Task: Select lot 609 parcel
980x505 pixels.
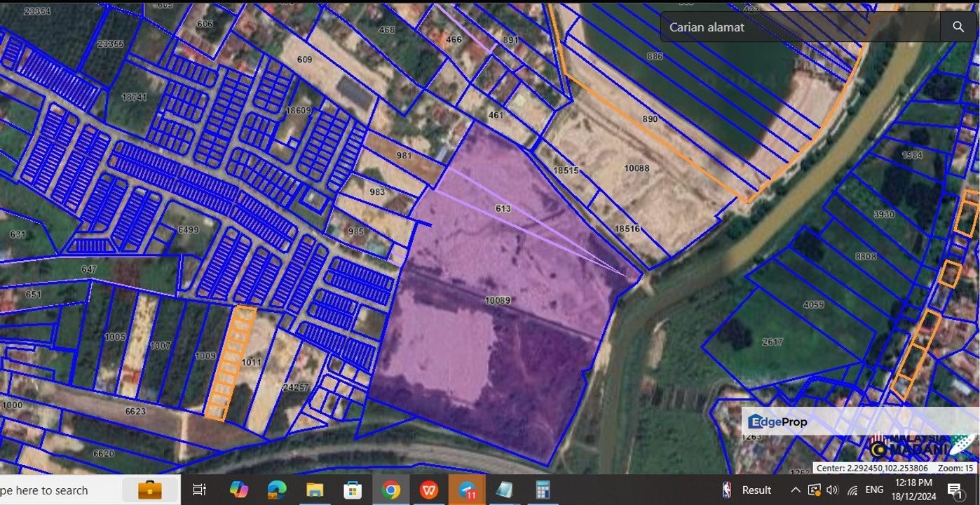Action: [304, 60]
